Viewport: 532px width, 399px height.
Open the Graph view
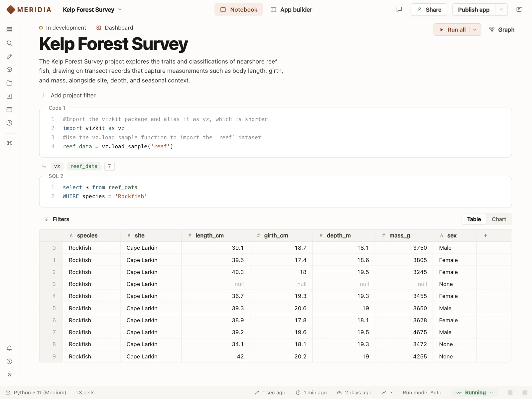[502, 30]
